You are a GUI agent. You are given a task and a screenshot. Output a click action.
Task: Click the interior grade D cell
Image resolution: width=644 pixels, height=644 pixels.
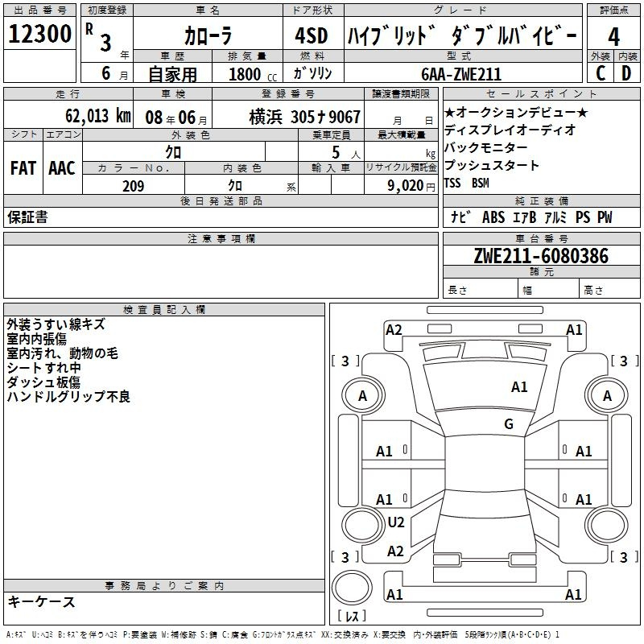point(626,73)
